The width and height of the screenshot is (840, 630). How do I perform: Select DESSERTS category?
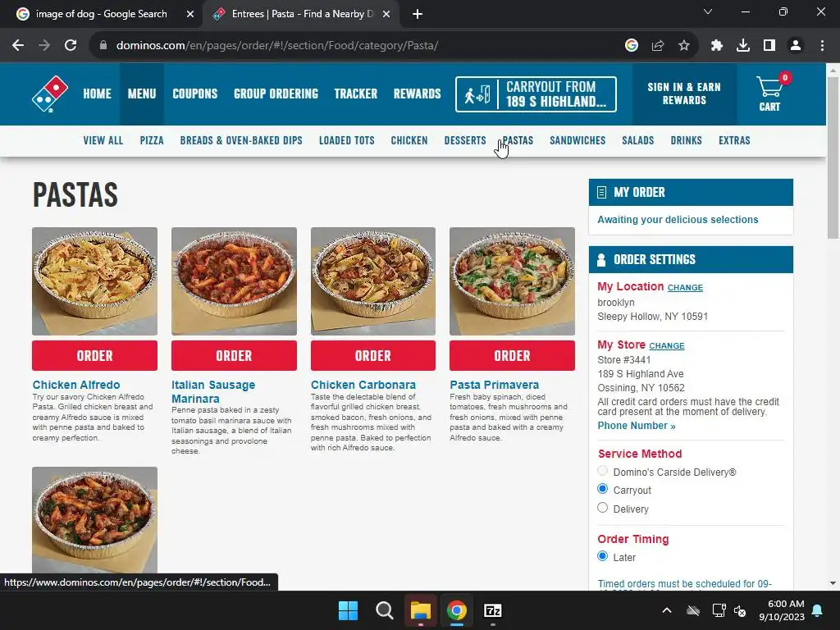(465, 140)
